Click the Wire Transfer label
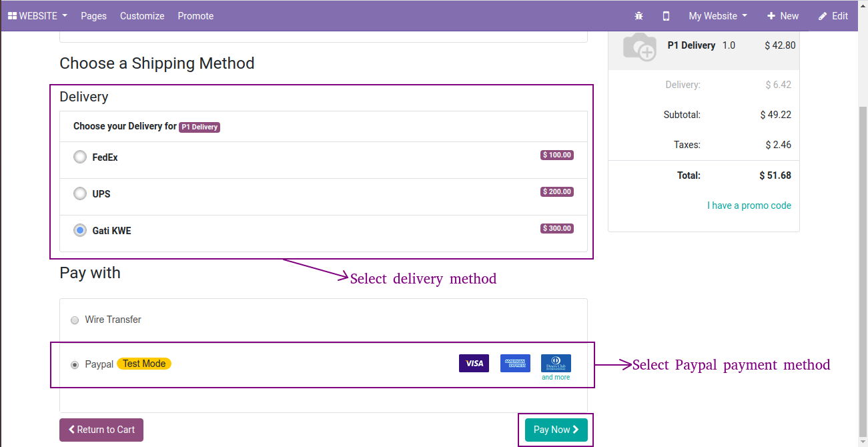The width and height of the screenshot is (868, 447). [113, 320]
